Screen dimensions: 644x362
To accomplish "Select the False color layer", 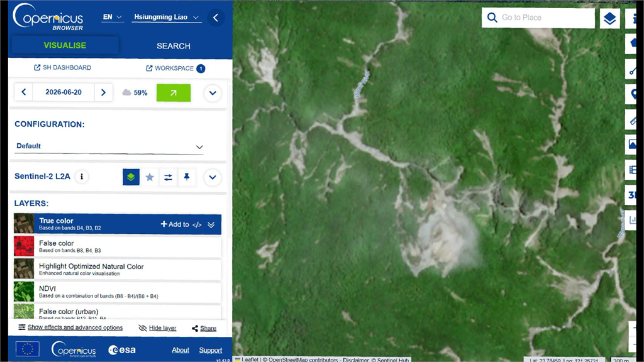I will (x=118, y=246).
